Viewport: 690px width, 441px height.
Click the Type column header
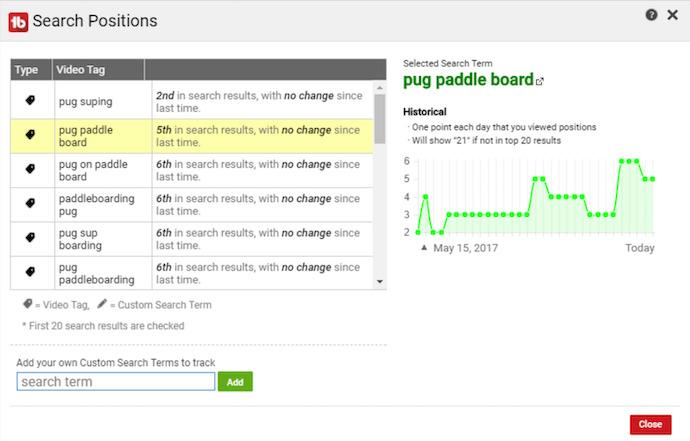pyautogui.click(x=27, y=70)
